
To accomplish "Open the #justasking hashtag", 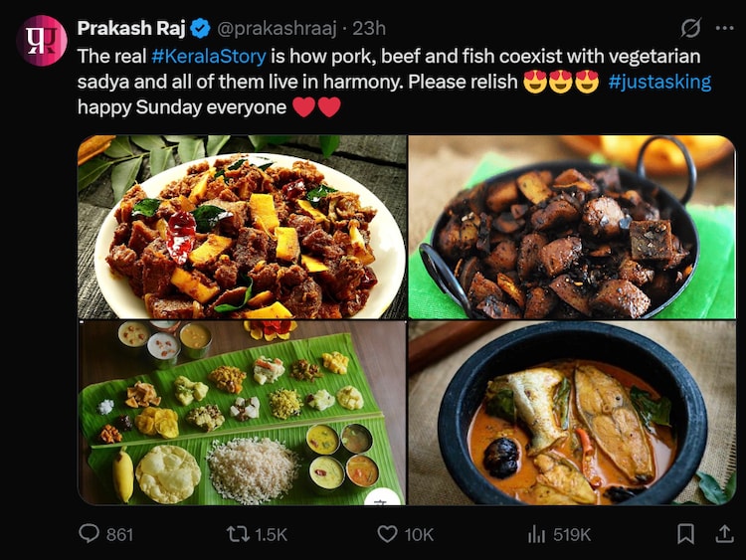I will pos(659,82).
